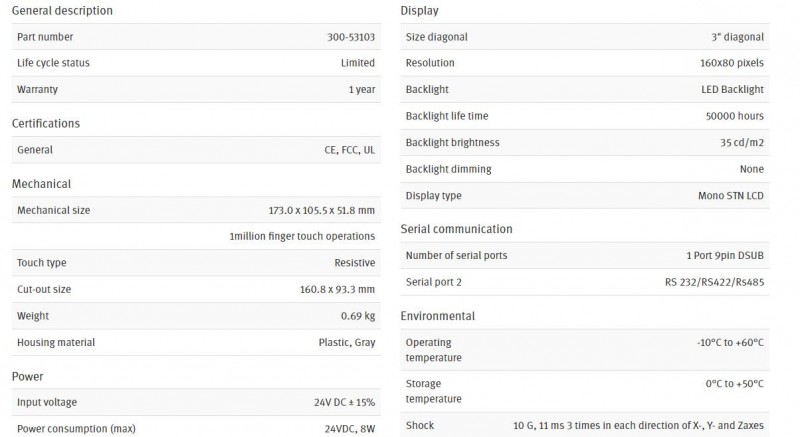Click the Serial port 2 row
The height and width of the screenshot is (437, 800).
(585, 282)
